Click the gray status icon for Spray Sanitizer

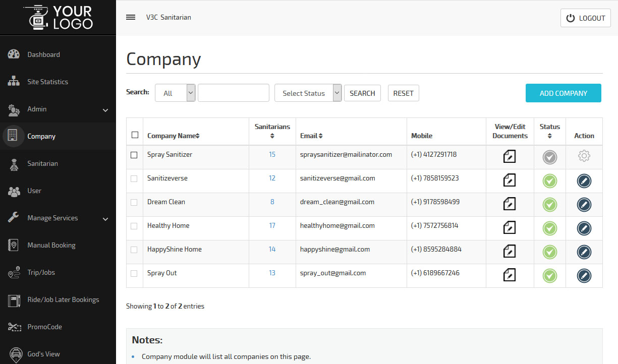pos(550,157)
